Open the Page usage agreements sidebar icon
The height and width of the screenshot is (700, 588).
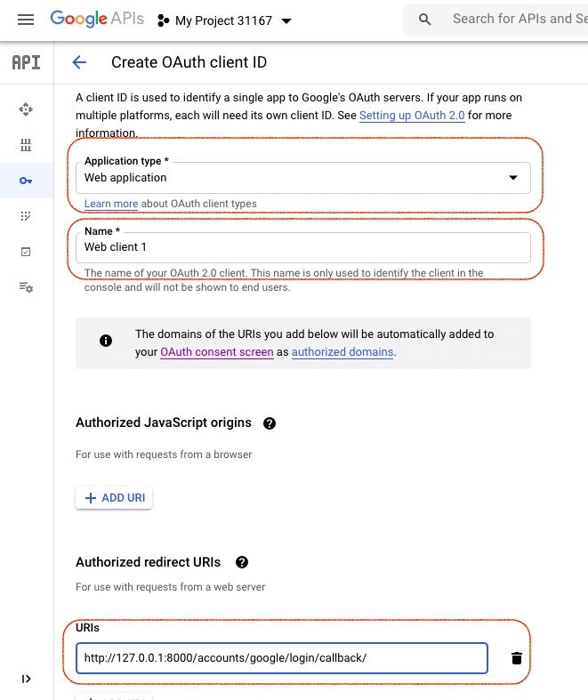[26, 287]
